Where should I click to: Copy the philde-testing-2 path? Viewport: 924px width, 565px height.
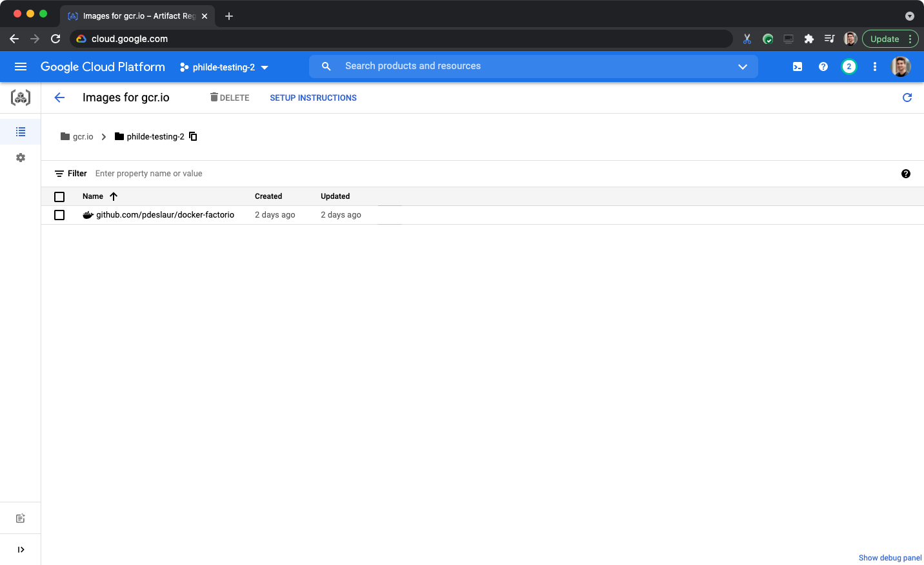pos(193,136)
